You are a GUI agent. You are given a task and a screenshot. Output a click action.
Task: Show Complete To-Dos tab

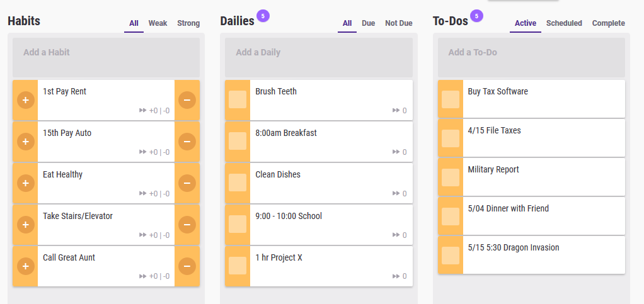click(x=608, y=23)
